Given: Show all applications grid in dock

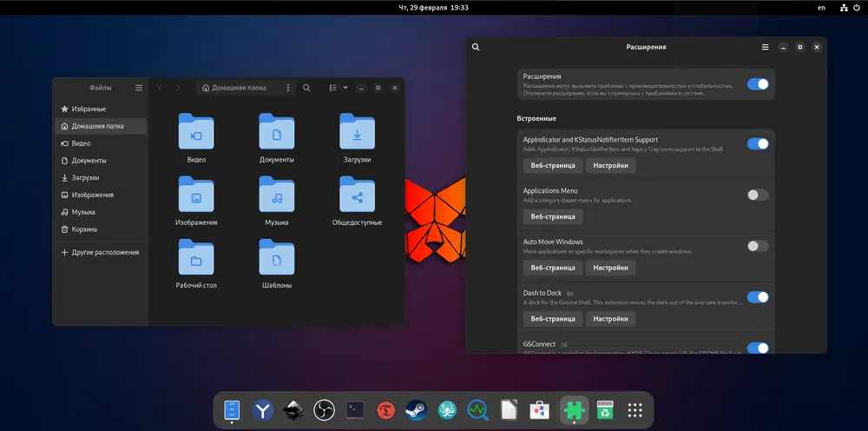Looking at the screenshot, I should coord(635,409).
